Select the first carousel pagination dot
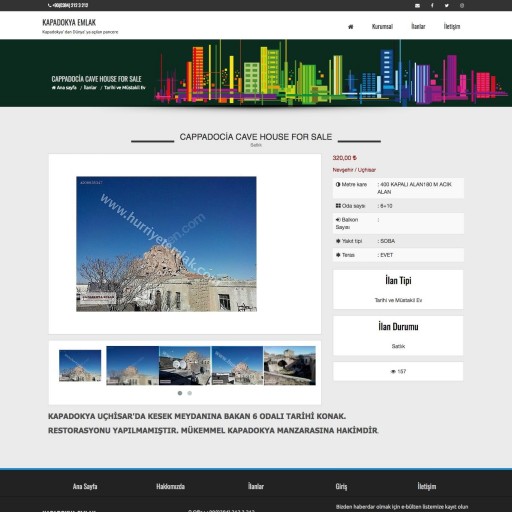Image resolution: width=512 pixels, height=512 pixels. click(x=180, y=393)
